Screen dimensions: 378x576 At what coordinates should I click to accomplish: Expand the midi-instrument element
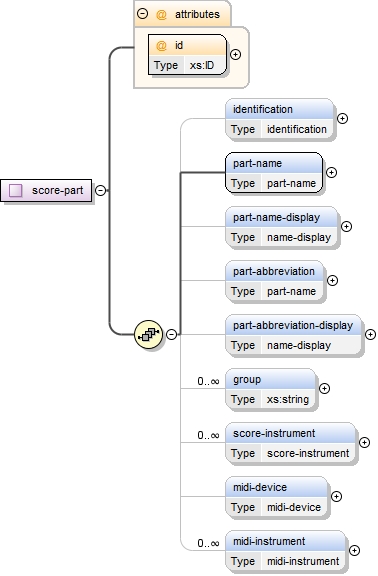[354, 550]
